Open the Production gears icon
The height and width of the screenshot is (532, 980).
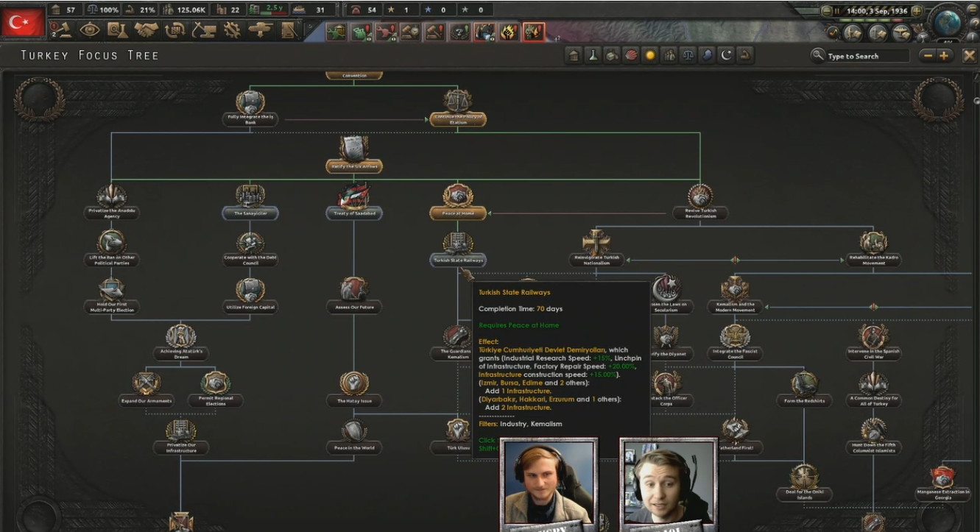click(x=233, y=29)
